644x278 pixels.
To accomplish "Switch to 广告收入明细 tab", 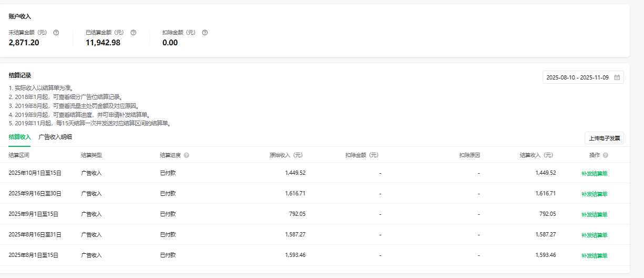I will (55, 137).
